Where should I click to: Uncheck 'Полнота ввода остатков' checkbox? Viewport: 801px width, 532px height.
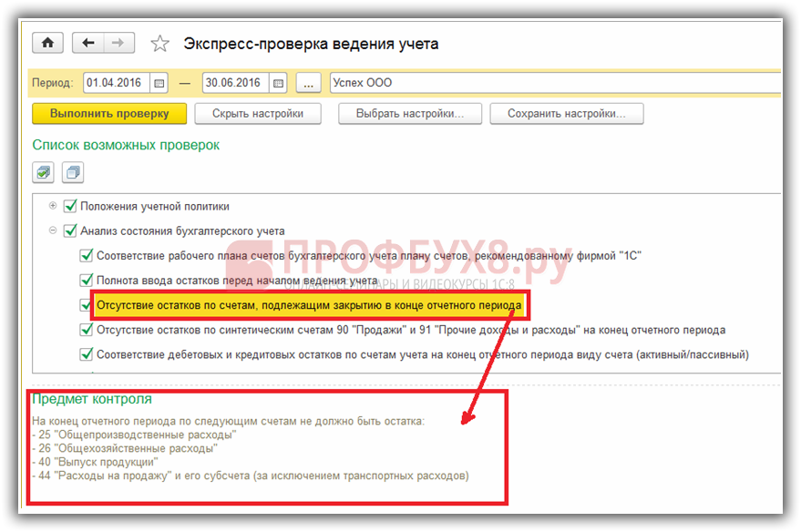tap(87, 281)
